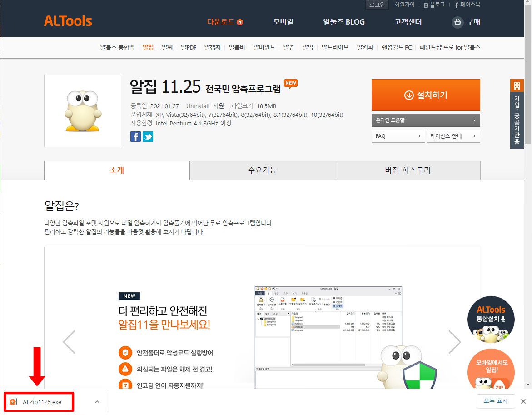
Task: Open the FAQ panel arrow
Action: coord(398,136)
